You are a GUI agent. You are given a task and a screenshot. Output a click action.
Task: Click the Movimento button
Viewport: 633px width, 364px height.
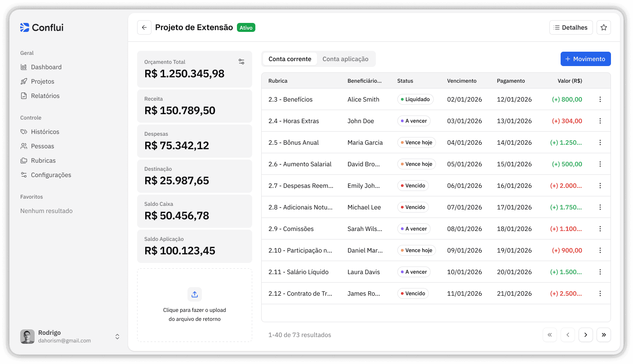585,59
